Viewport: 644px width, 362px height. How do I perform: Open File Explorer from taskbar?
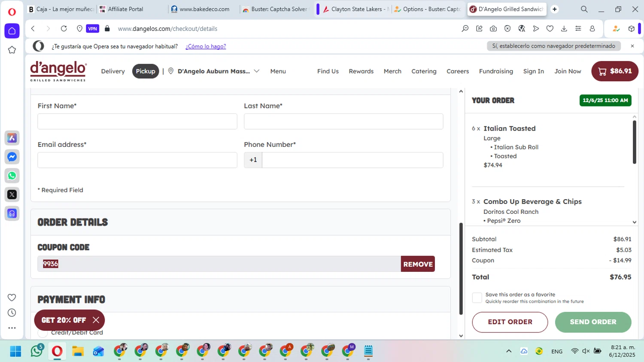[78, 351]
